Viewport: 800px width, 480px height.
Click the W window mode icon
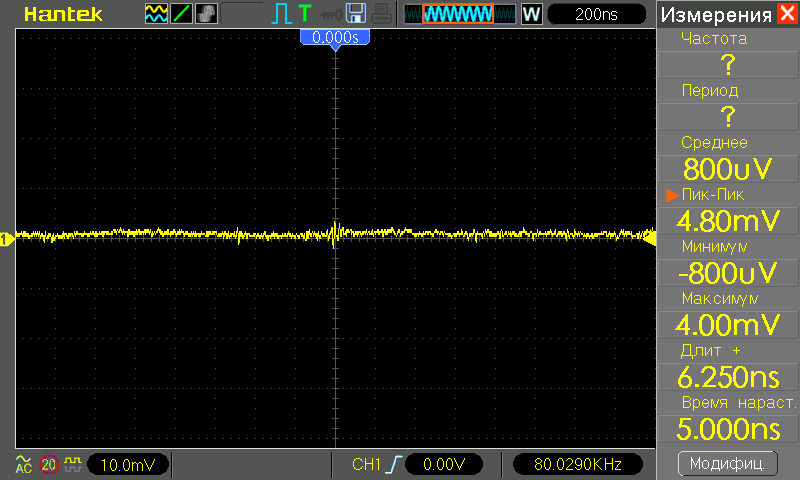click(532, 14)
